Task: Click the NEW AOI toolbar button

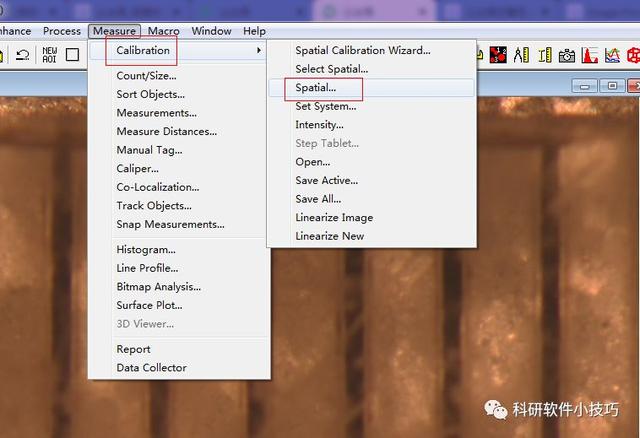Action: [x=49, y=55]
